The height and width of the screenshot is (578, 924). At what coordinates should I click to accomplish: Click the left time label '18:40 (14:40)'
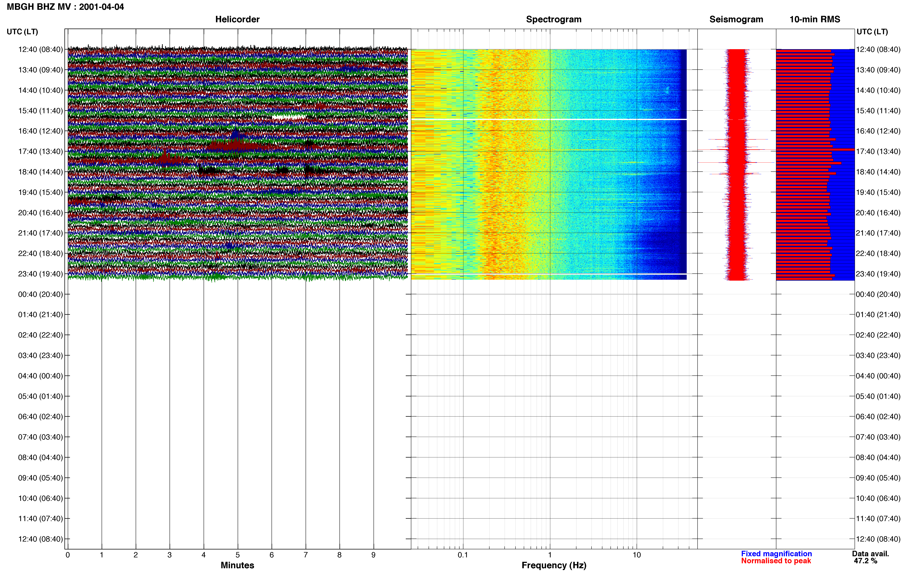[41, 172]
